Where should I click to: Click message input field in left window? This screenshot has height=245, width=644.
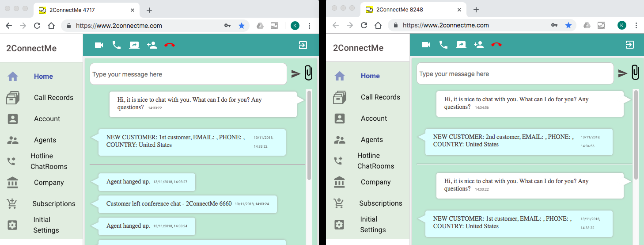pos(189,74)
